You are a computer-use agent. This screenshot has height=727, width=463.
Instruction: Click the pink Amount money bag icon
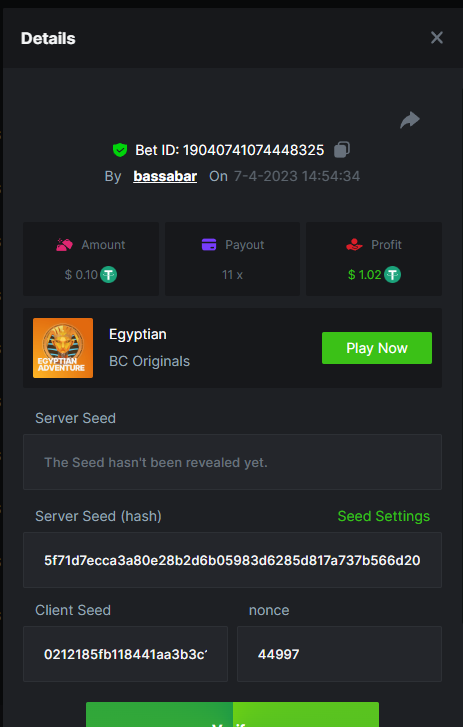(64, 244)
